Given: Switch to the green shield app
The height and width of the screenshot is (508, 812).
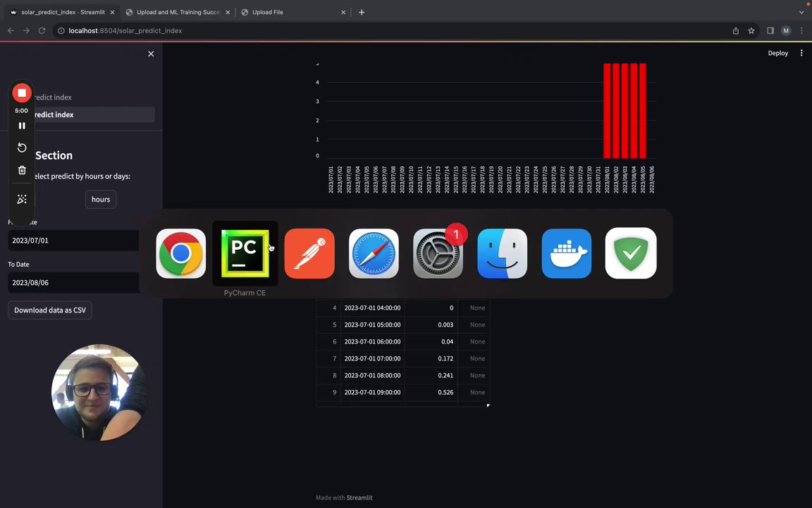Looking at the screenshot, I should point(631,253).
